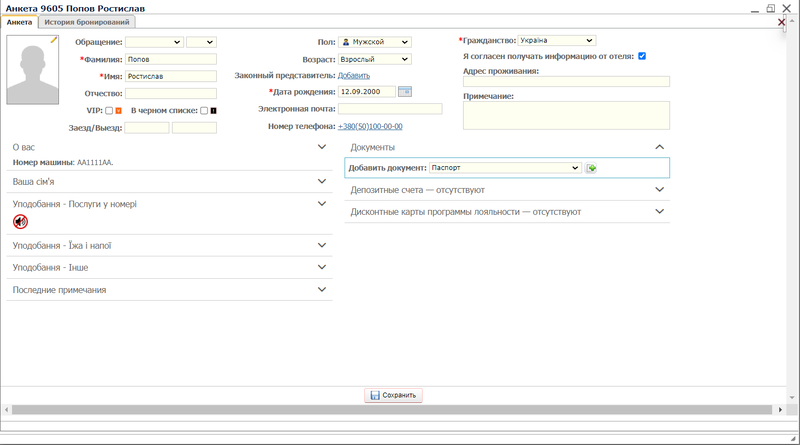800x445 pixels.
Task: Collapse the 'Документы' section
Action: (659, 147)
